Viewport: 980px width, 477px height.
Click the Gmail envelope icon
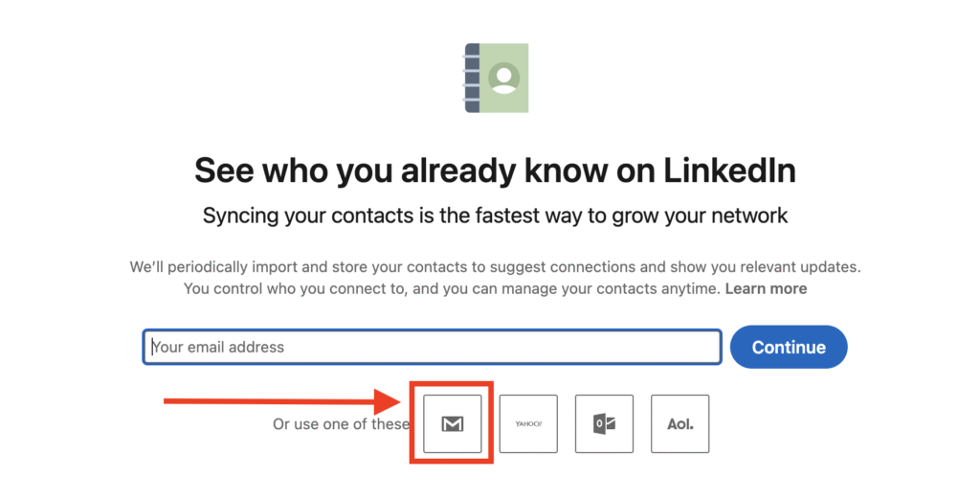click(453, 424)
